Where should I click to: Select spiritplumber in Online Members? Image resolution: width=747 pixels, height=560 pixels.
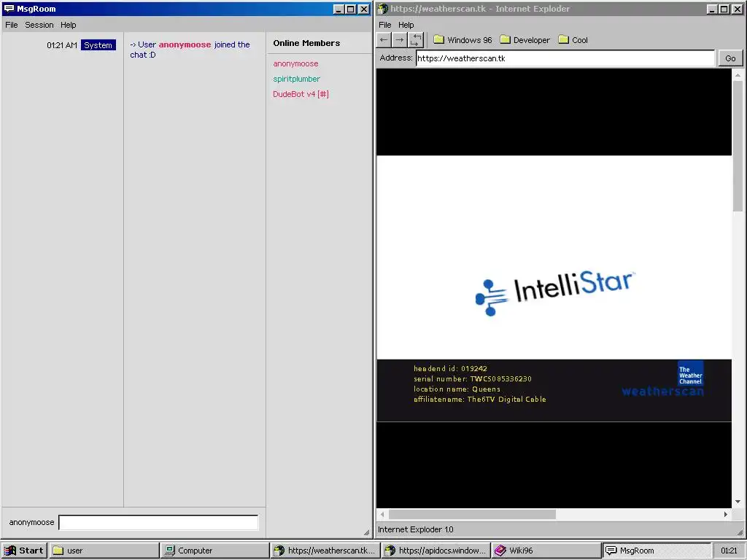[296, 79]
